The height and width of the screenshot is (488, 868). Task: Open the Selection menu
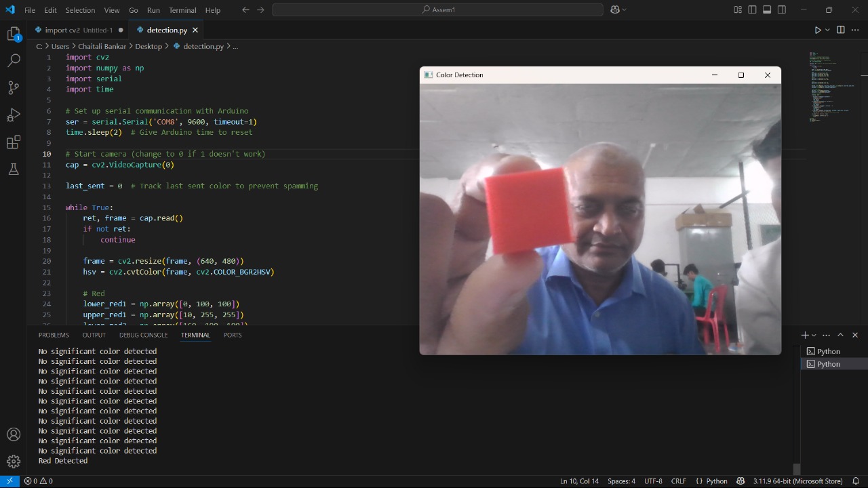pos(80,10)
